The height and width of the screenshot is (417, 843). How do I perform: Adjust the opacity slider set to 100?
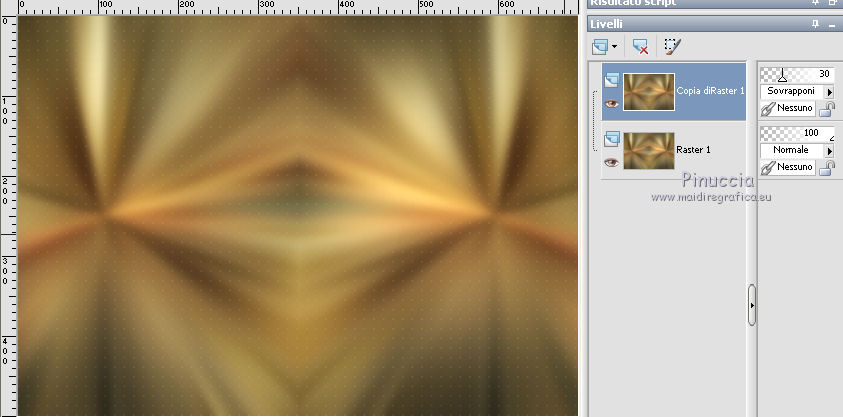click(797, 133)
